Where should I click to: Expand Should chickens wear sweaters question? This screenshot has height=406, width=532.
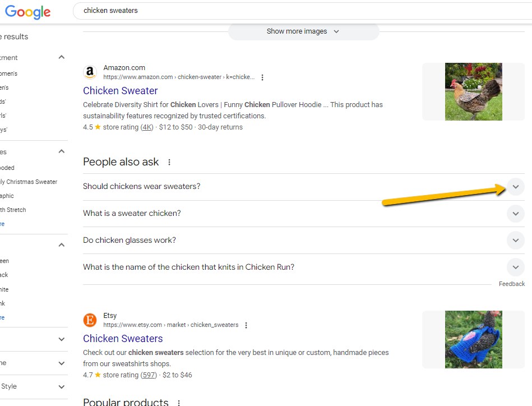tap(515, 187)
